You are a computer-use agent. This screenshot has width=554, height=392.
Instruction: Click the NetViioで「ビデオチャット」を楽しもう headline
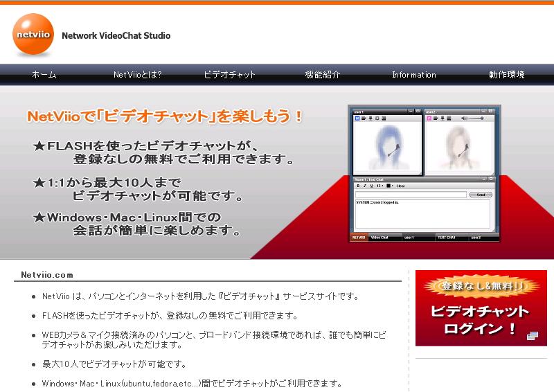[165, 116]
